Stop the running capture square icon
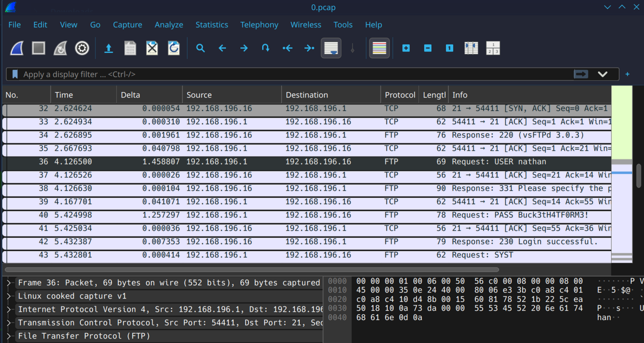644x343 pixels. 39,48
